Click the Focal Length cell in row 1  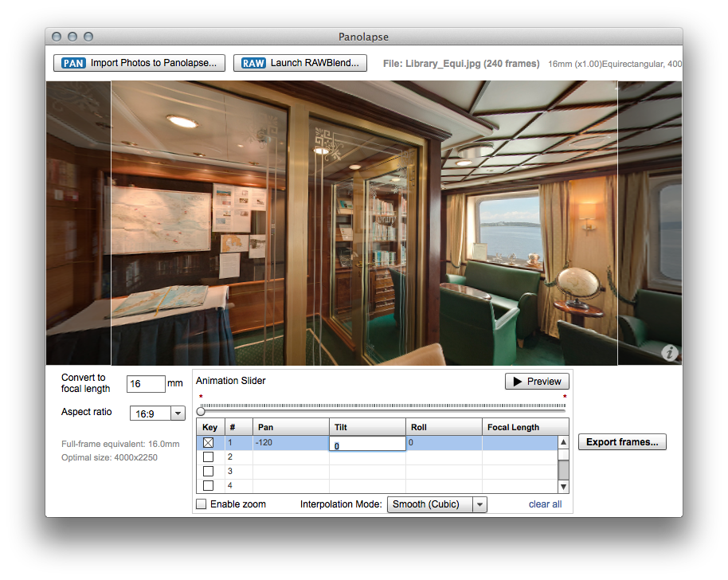pyautogui.click(x=520, y=443)
